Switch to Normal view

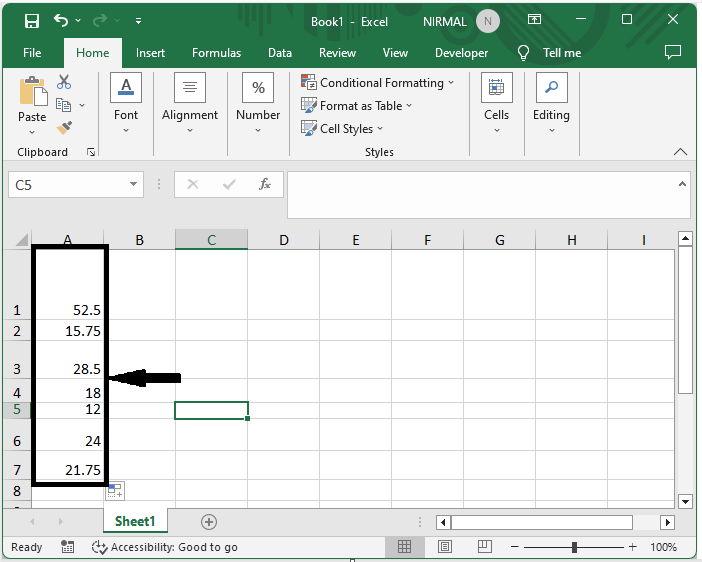404,546
